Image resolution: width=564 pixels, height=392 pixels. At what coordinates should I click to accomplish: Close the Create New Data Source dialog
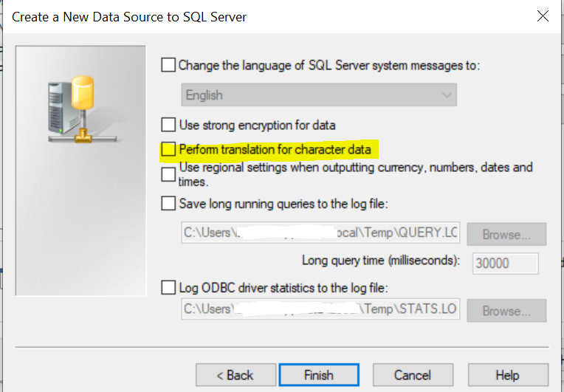tap(543, 16)
